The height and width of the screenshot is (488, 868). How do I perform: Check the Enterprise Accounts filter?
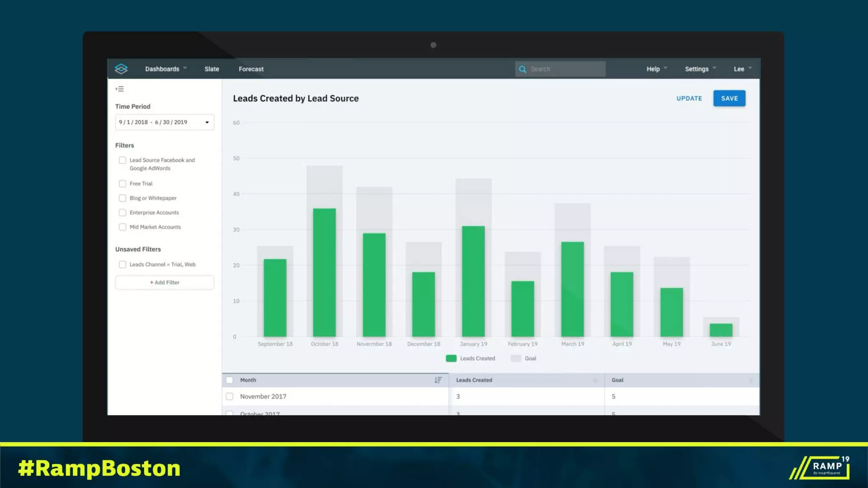tap(122, 213)
